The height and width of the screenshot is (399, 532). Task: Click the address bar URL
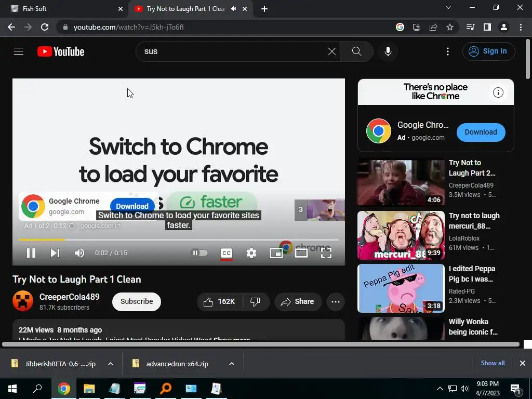(128, 27)
